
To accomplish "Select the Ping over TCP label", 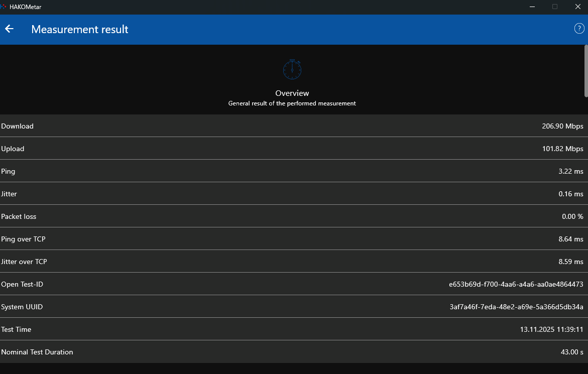I will click(23, 239).
